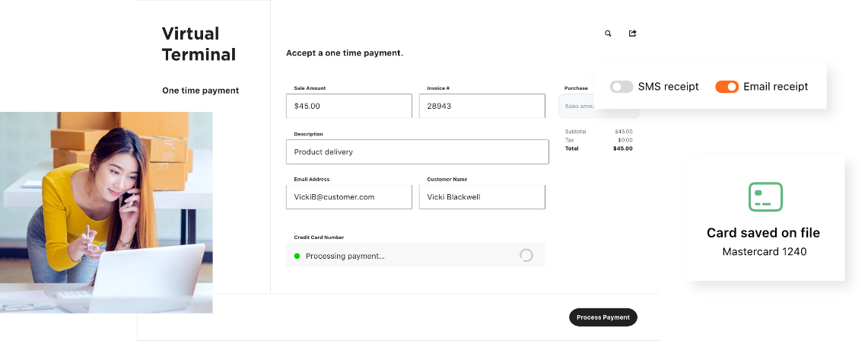Click the Card saved on file text
Viewport: 868px width, 341px height.
point(763,233)
